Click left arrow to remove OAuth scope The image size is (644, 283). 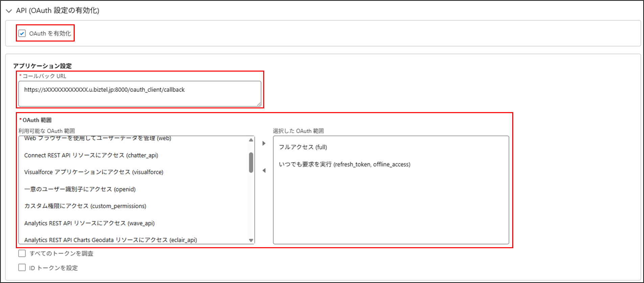coord(264,171)
